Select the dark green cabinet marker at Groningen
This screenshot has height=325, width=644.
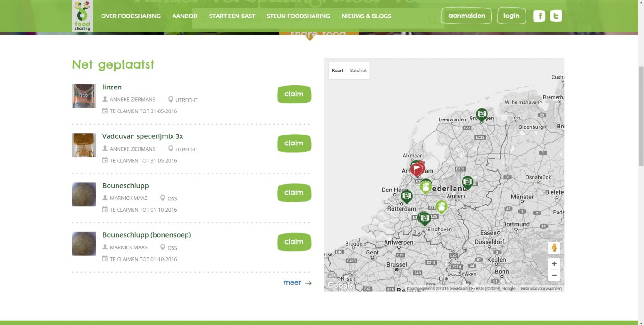coord(481,114)
